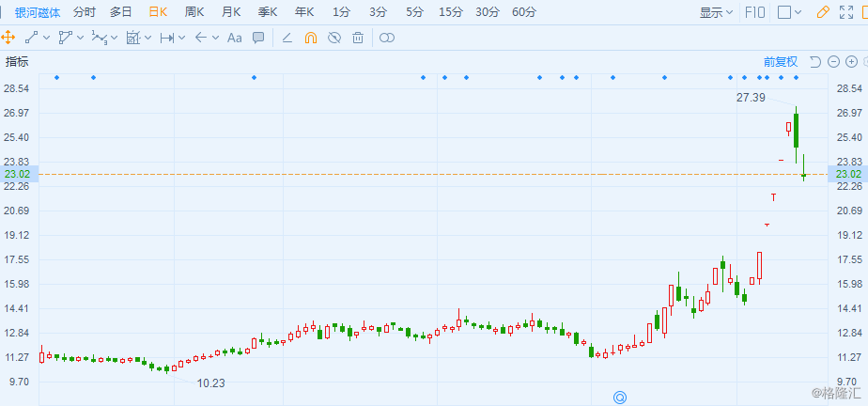
Task: Delete all drawings with trash icon
Action: coord(358,38)
